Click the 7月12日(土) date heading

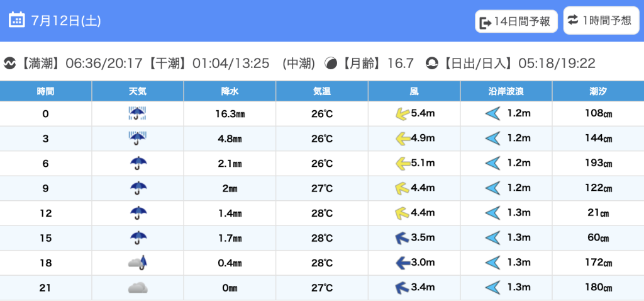[65, 20]
